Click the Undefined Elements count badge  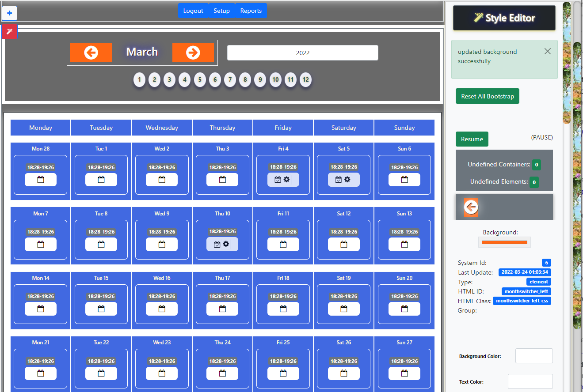click(534, 182)
